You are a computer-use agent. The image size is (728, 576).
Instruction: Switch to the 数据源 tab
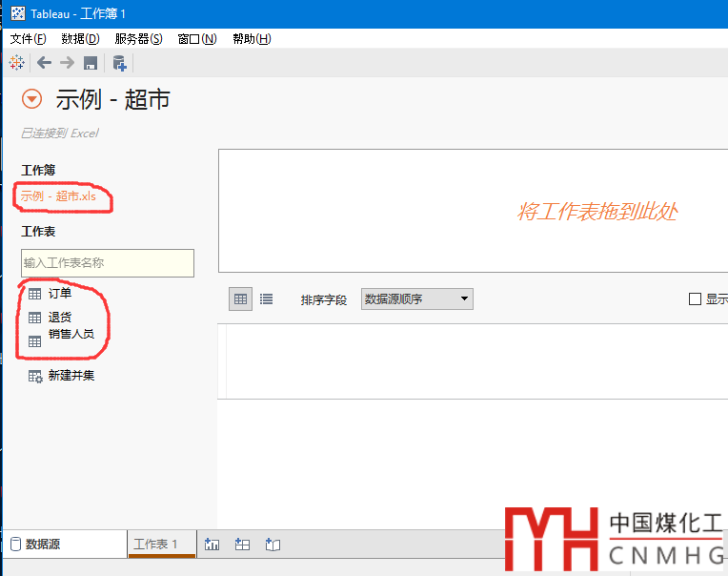[x=65, y=544]
